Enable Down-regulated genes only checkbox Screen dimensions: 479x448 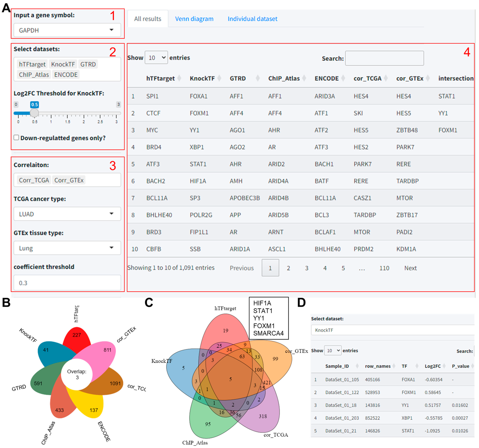[16, 137]
